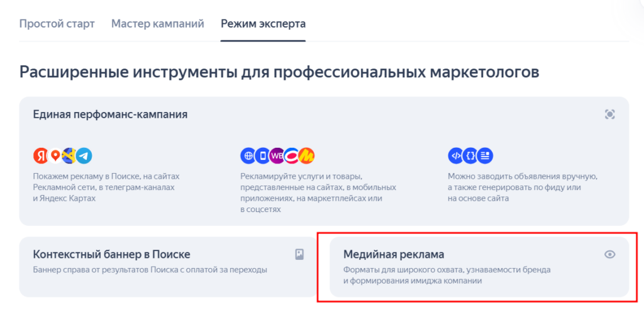The height and width of the screenshot is (312, 644).
Task: Click the Telegram paper plane icon
Action: click(84, 155)
